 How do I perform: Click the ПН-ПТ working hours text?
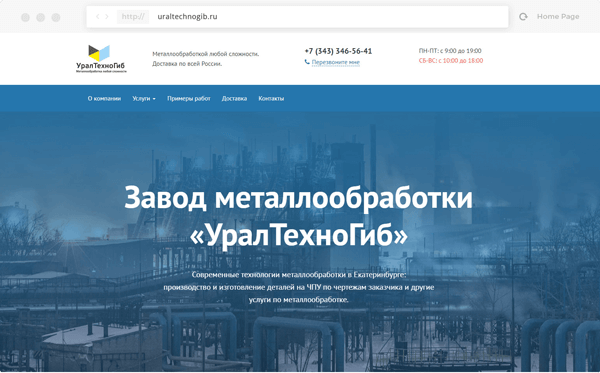click(x=450, y=50)
